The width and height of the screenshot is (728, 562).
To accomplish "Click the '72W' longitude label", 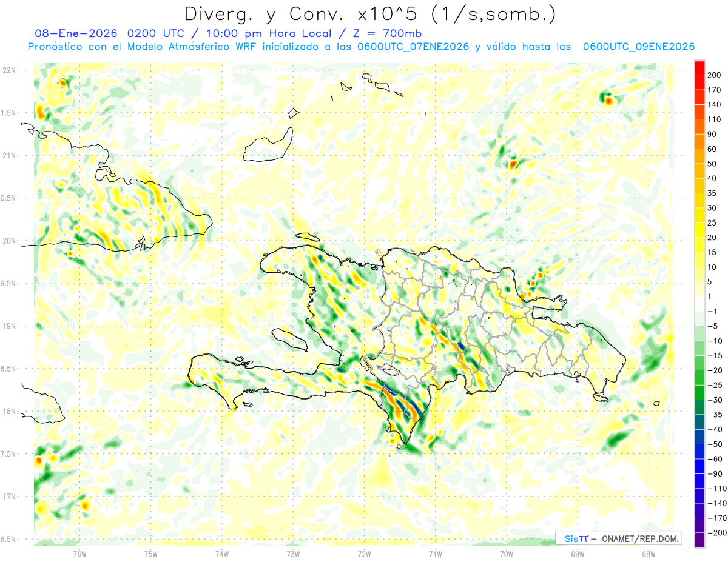I will coord(364,554).
